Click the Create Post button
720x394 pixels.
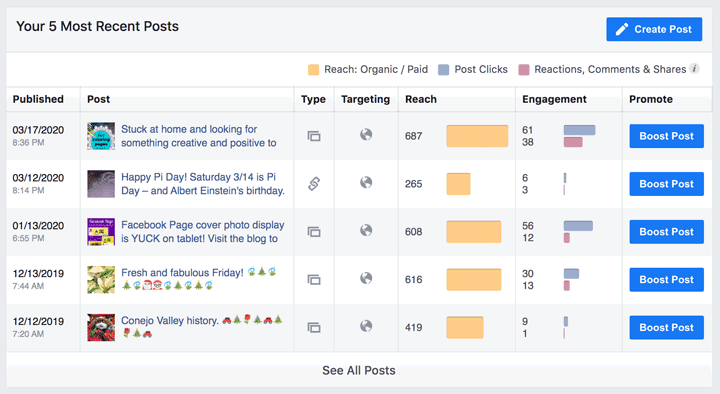(654, 29)
